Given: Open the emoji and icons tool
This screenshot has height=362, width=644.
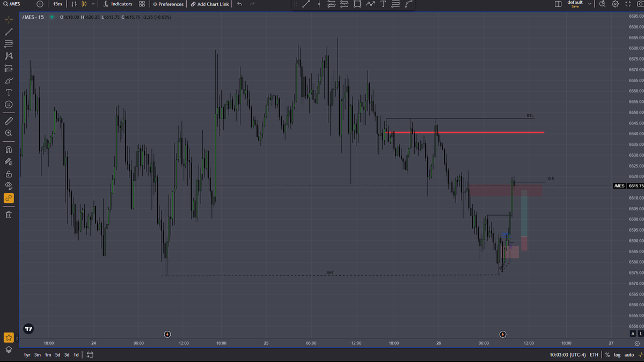Looking at the screenshot, I should (x=9, y=105).
